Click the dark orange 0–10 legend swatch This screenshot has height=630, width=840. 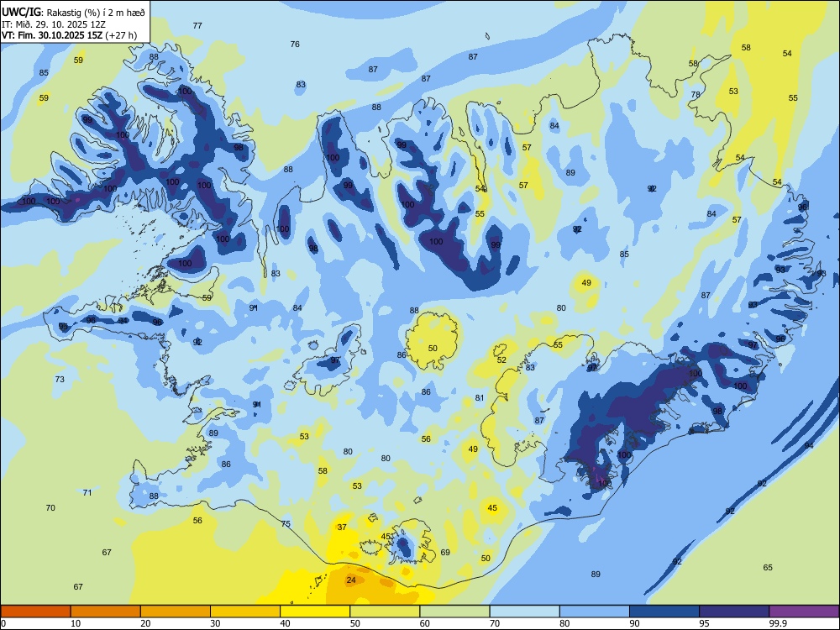point(35,612)
